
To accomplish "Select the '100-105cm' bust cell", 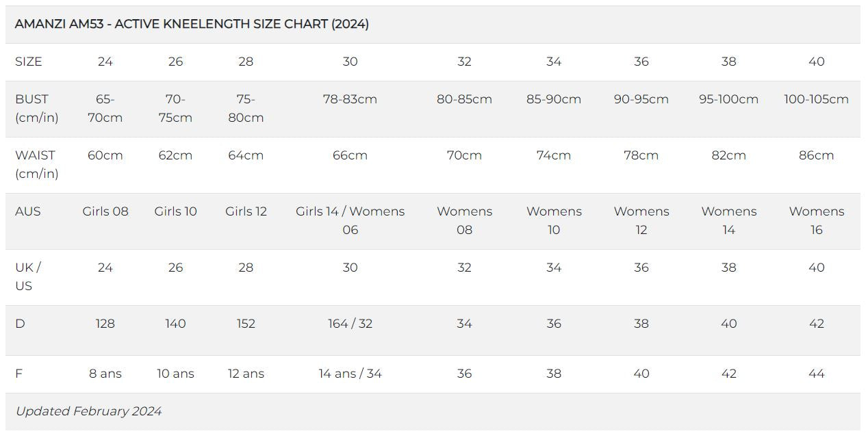I will point(816,99).
